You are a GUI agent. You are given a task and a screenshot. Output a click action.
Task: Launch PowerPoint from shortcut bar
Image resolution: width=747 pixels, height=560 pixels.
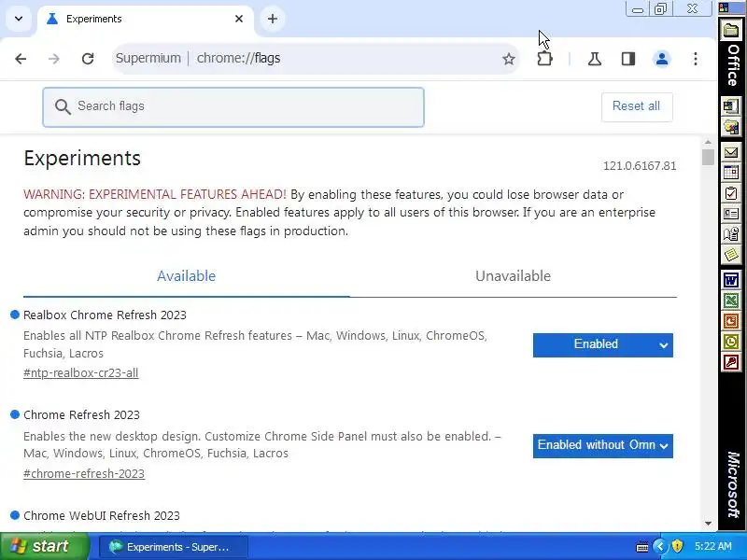(731, 321)
